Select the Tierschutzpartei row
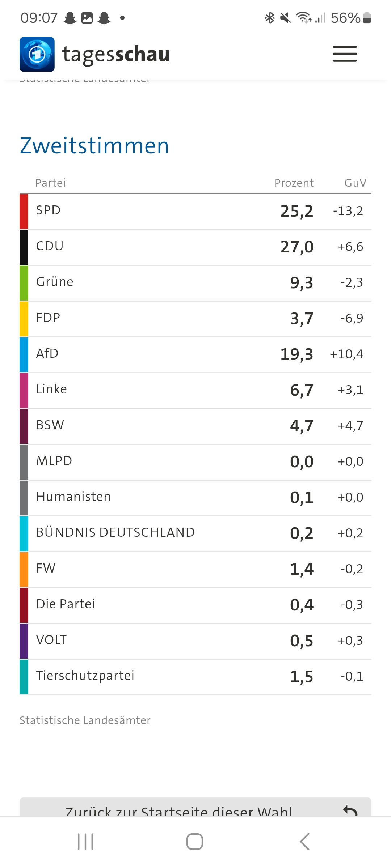Image resolution: width=391 pixels, height=868 pixels. click(195, 677)
